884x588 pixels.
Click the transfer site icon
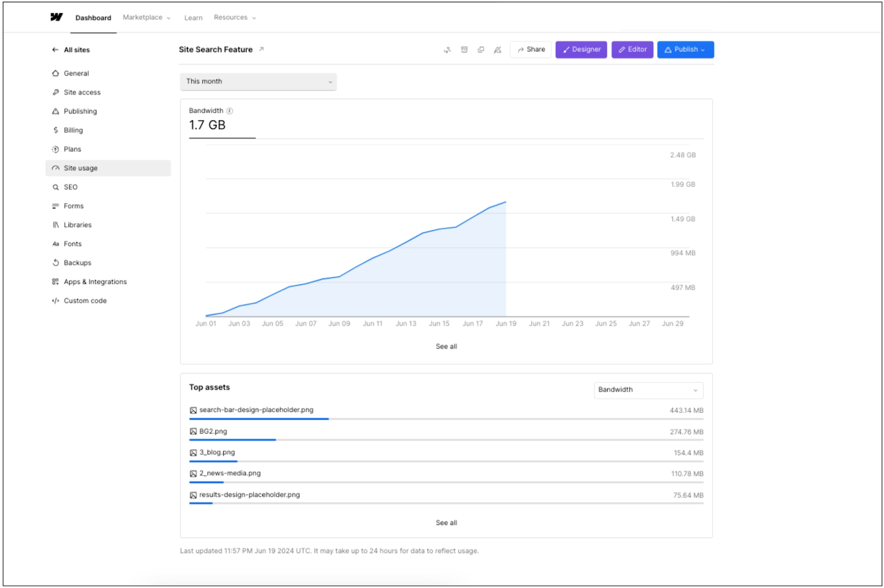(447, 50)
